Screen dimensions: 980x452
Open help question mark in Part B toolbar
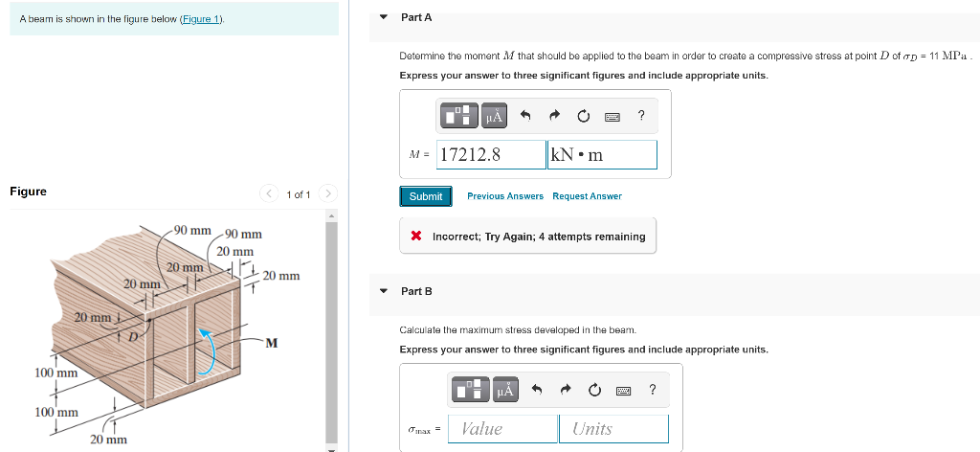(x=653, y=390)
